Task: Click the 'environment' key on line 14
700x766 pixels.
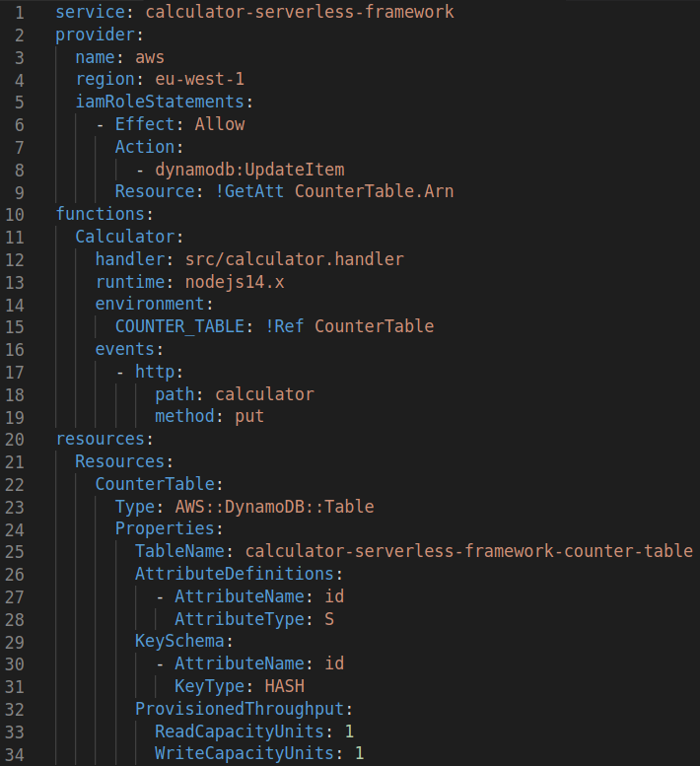Action: (x=150, y=304)
